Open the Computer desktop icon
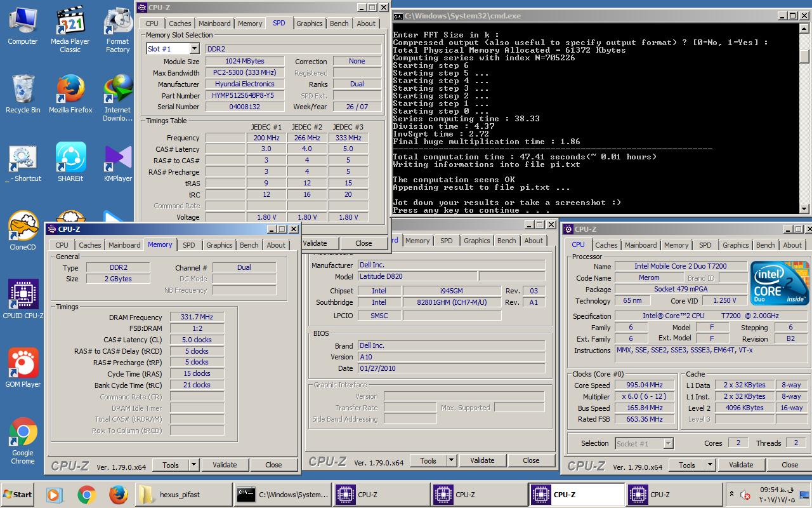The image size is (812, 508). [x=23, y=27]
